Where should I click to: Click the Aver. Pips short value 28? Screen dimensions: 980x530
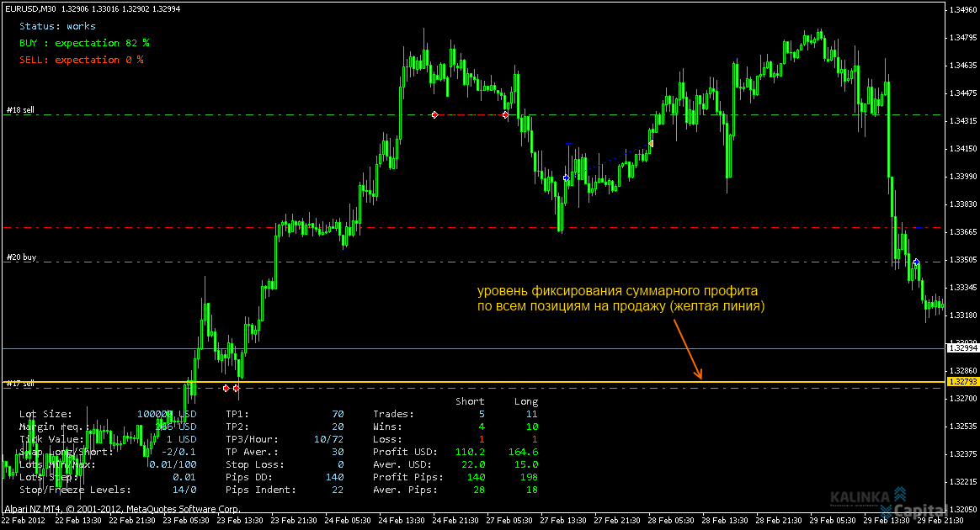[479, 490]
